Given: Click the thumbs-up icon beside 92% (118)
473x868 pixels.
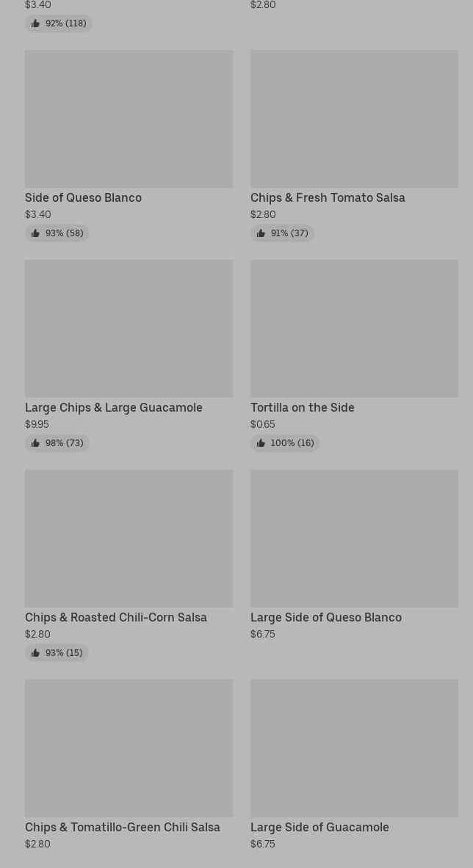Looking at the screenshot, I should click(x=35, y=23).
